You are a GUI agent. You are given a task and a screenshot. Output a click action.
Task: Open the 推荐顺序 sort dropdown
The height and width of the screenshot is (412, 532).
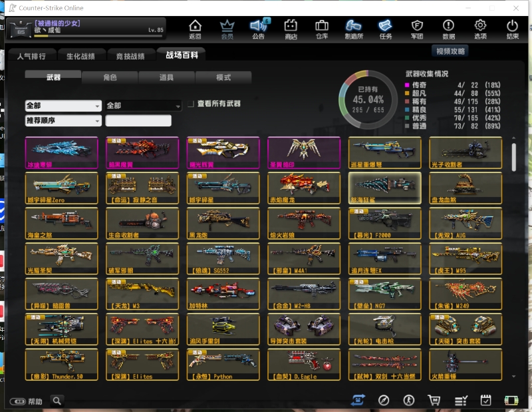coord(63,120)
